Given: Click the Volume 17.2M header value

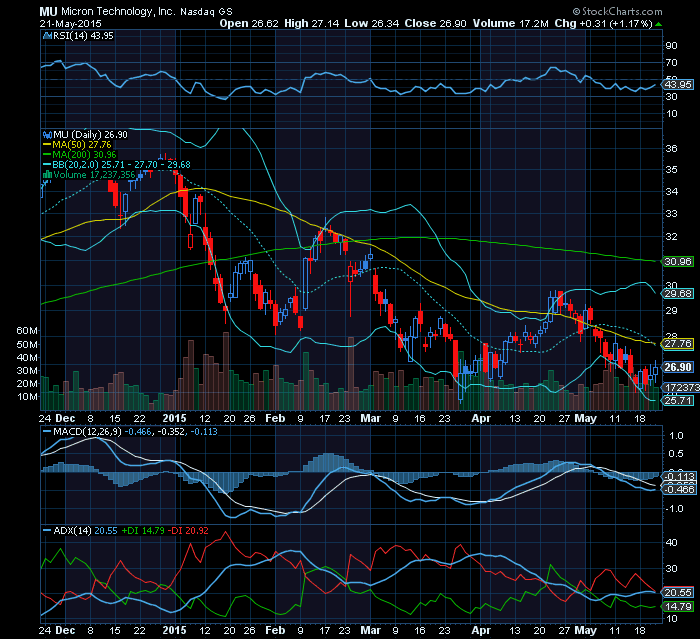Looking at the screenshot, I should tap(510, 24).
